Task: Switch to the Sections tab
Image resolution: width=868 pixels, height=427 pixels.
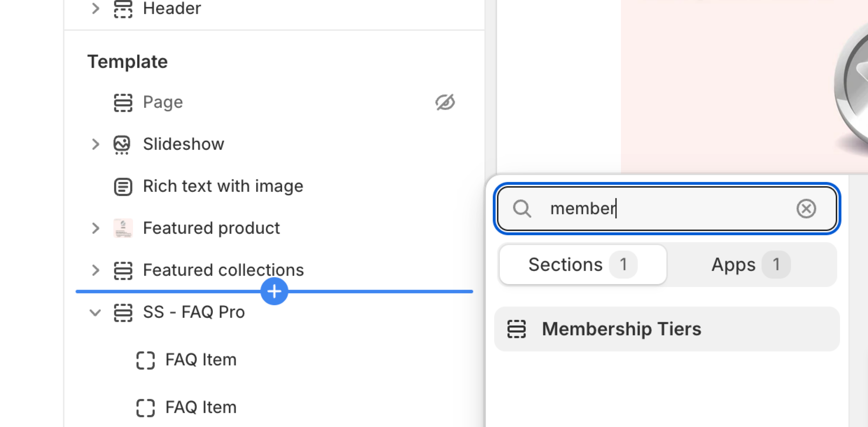Action: (583, 265)
